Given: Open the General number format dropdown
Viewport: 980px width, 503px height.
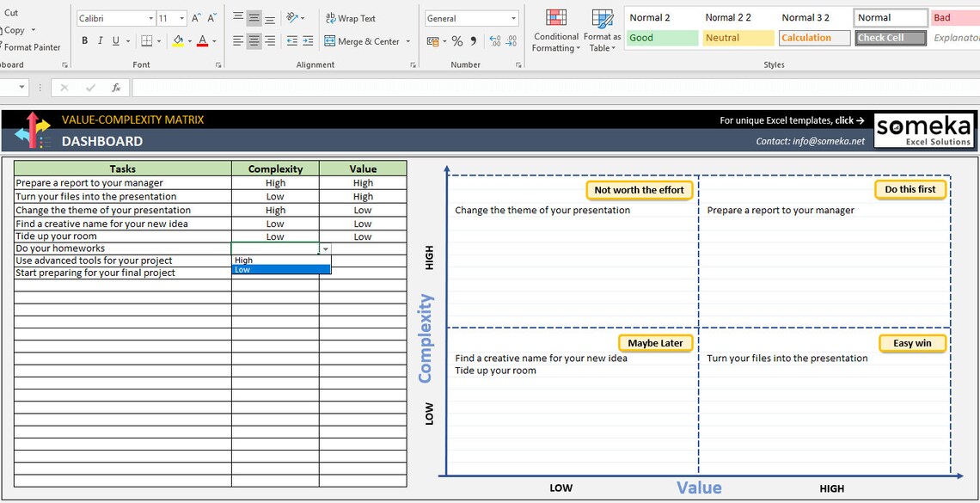Looking at the screenshot, I should tap(471, 17).
